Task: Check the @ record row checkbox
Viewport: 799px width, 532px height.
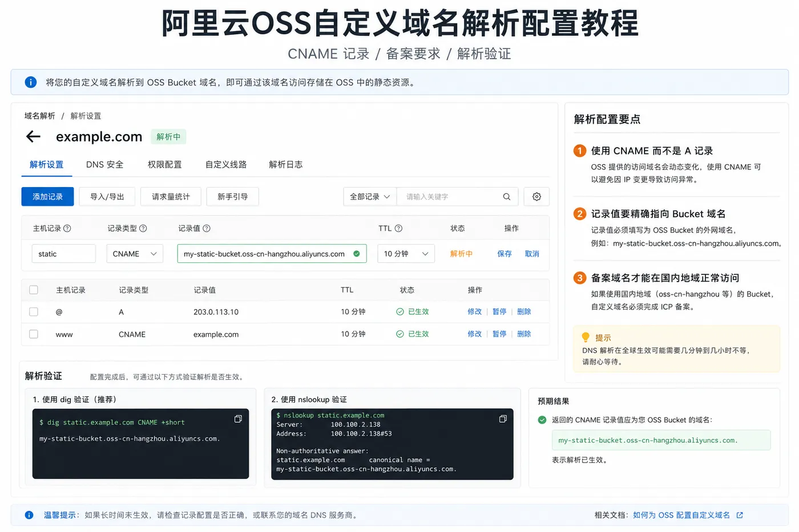Action: point(34,312)
